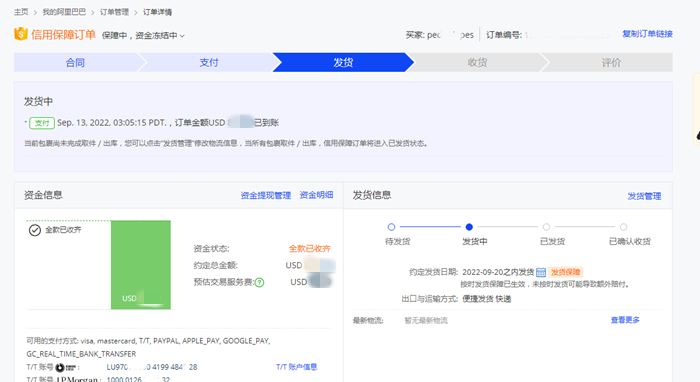Click the 暂无最新物流 text

[x=426, y=320]
